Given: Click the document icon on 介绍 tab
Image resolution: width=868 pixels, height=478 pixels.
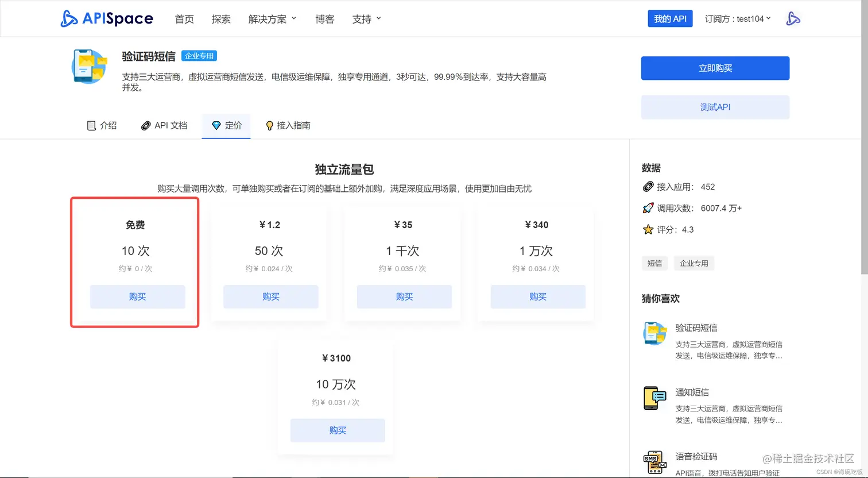Looking at the screenshot, I should pyautogui.click(x=92, y=125).
